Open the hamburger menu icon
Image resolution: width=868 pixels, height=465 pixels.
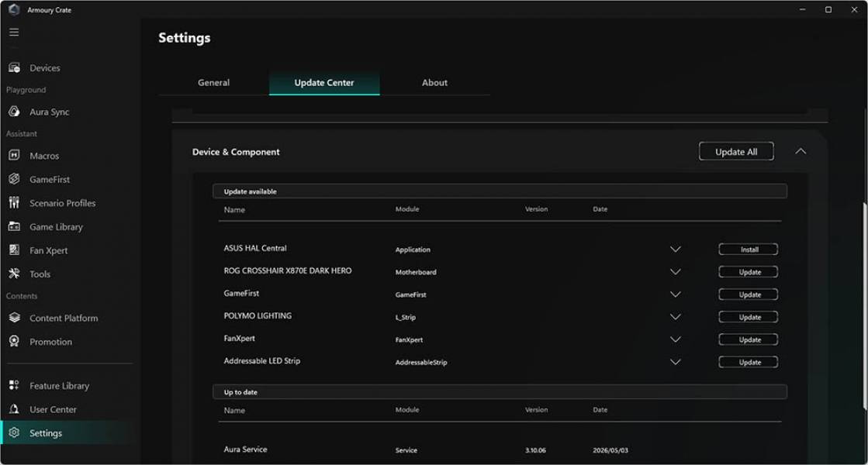point(14,32)
